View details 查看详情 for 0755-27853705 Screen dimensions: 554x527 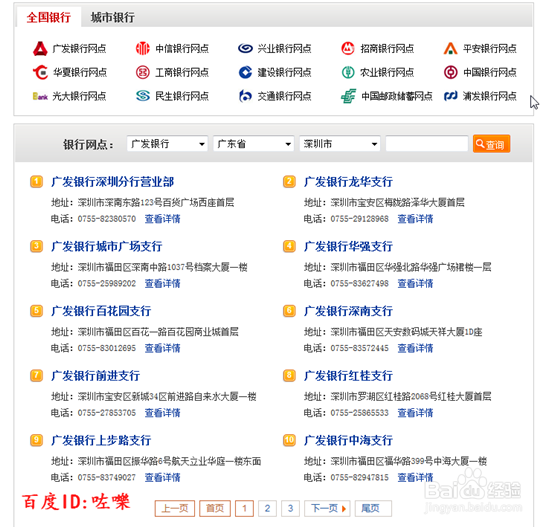[x=163, y=413]
